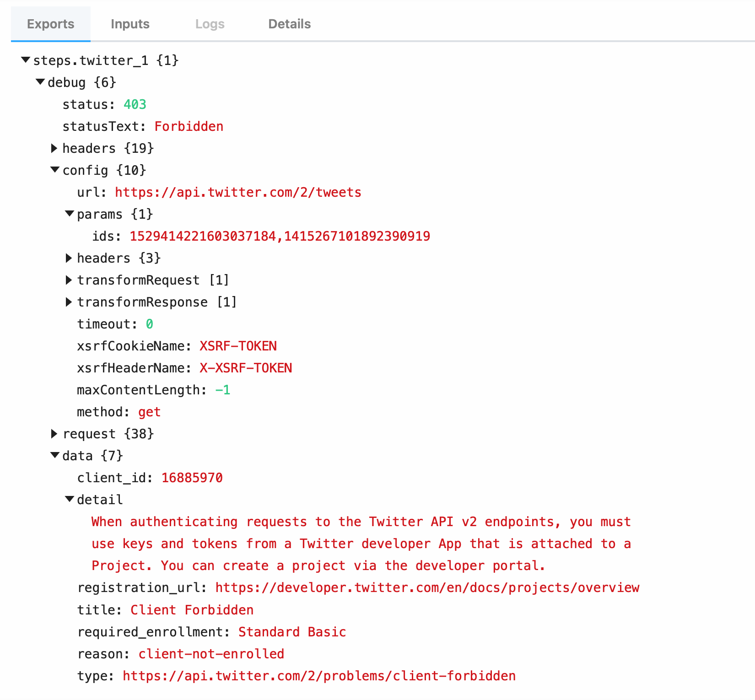This screenshot has width=755, height=700.
Task: Click the reason value client-not-enrolled
Action: [211, 654]
